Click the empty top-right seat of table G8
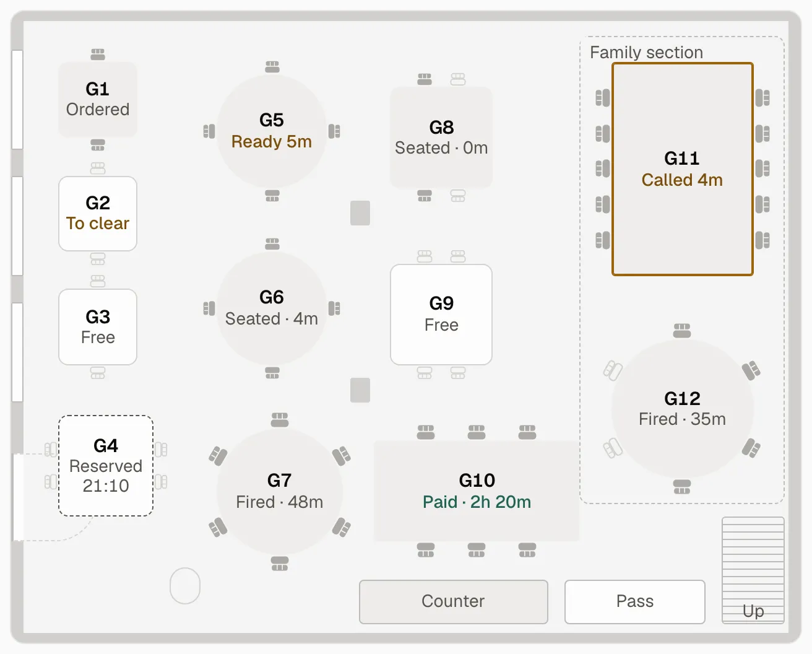 tap(458, 79)
